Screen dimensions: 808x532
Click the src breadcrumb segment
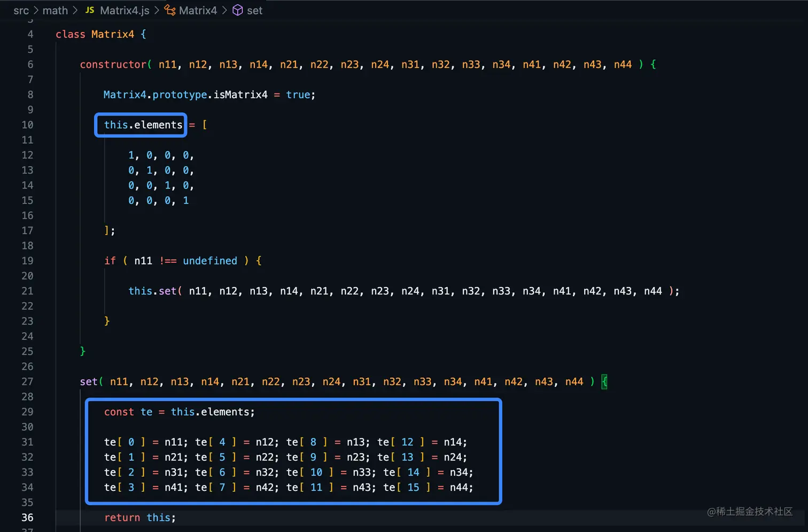tap(21, 11)
